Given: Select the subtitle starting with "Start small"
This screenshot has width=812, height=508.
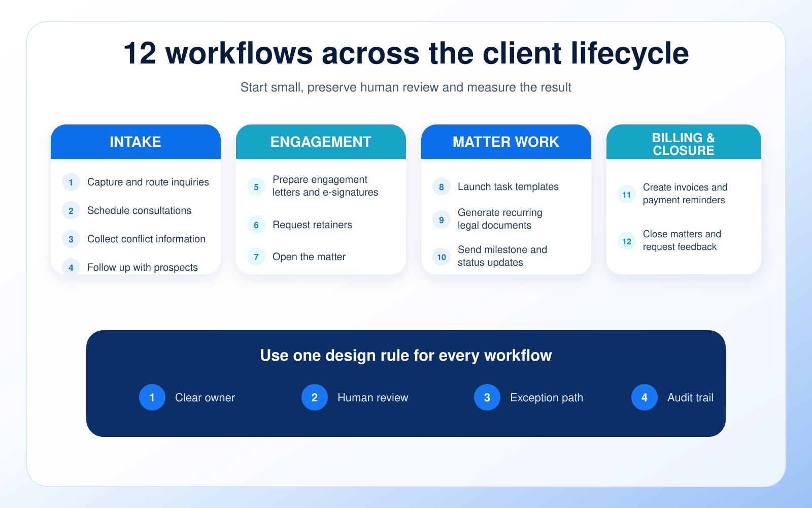Looking at the screenshot, I should point(406,87).
